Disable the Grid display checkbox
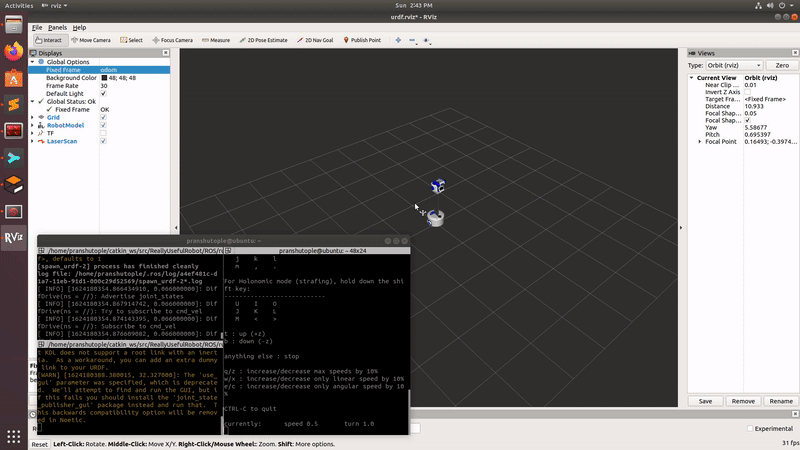 click(x=104, y=117)
